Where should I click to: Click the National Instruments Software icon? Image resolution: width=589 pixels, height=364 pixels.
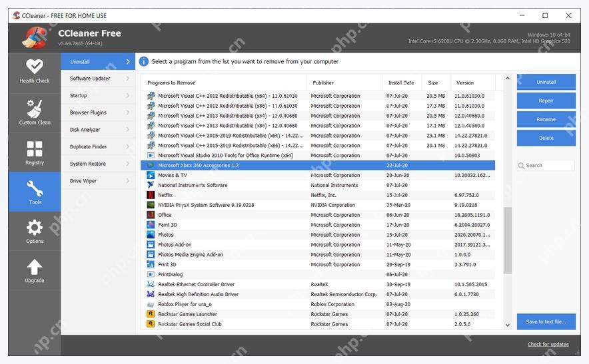point(151,185)
